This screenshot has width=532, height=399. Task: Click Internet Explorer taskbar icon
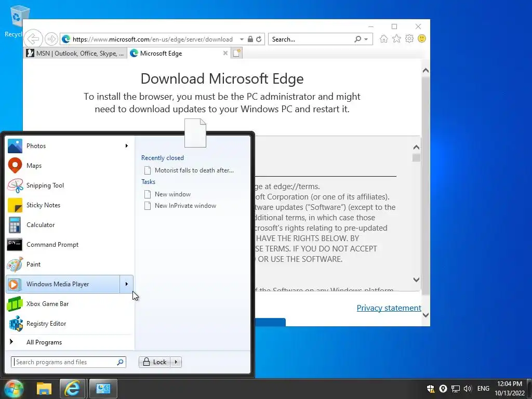72,389
